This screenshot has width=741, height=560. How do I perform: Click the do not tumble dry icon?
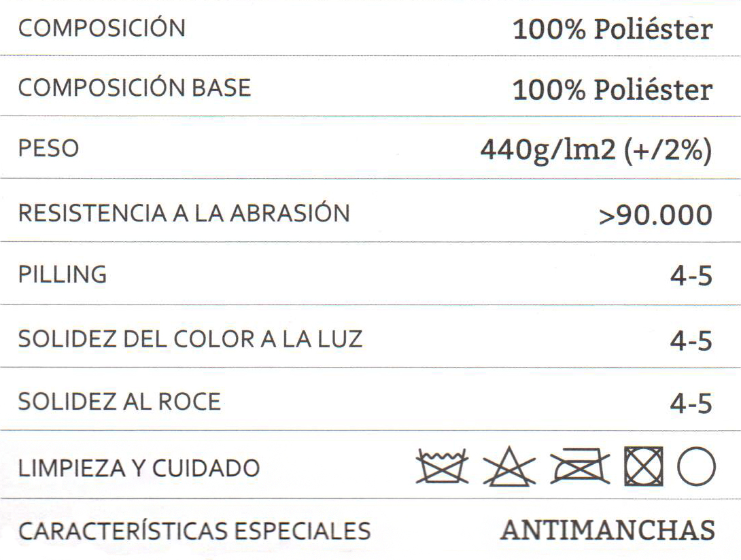pos(644,466)
